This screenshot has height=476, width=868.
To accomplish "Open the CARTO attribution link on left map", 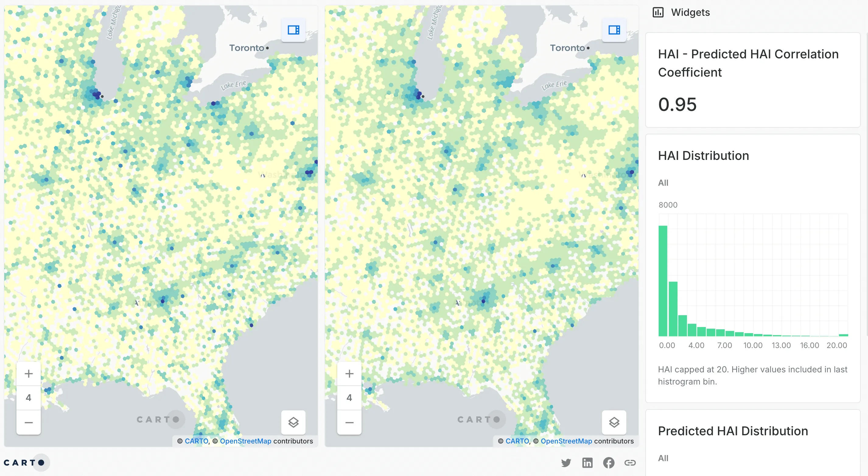I will pyautogui.click(x=196, y=441).
